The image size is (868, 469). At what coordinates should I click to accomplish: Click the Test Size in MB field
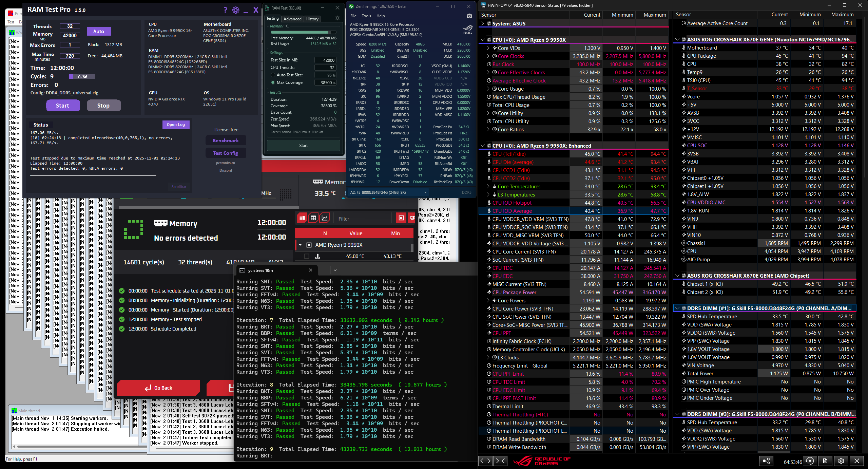(x=325, y=60)
